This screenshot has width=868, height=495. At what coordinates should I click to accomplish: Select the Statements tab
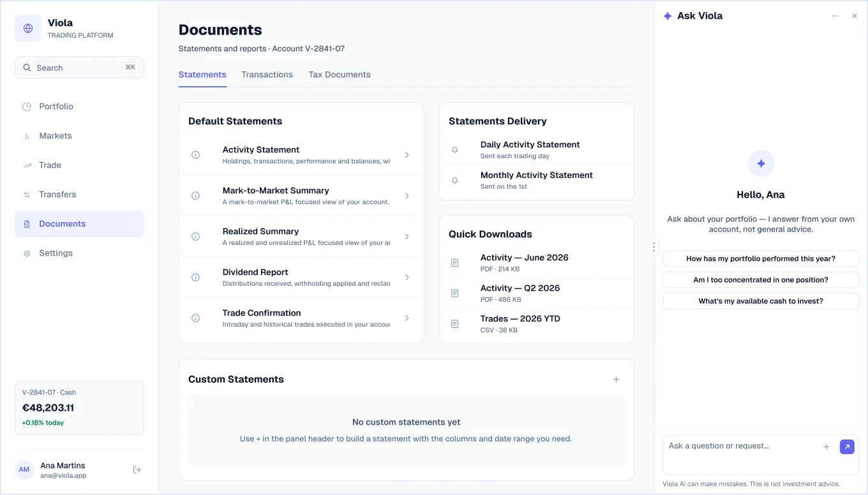202,75
